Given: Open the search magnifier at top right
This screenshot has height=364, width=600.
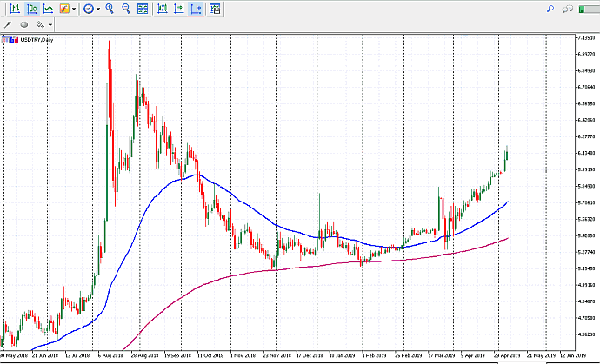Looking at the screenshot, I should click(x=550, y=9).
